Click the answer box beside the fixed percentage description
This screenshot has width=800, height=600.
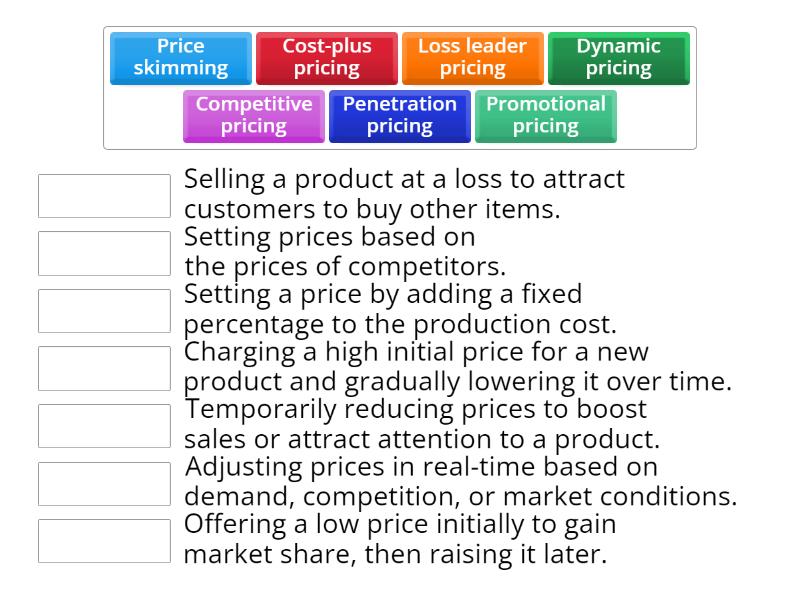coord(104,310)
